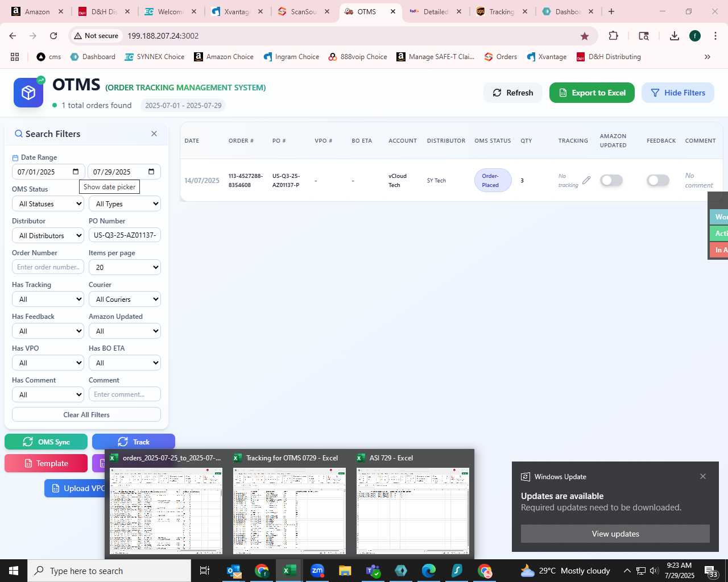Open Microsoft Teams in taskbar
This screenshot has height=582, width=728.
click(x=373, y=571)
